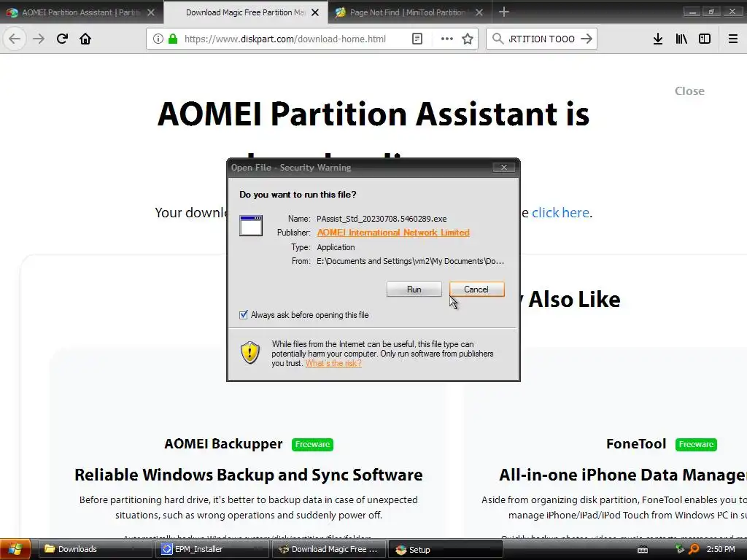Go forward in browser history

[x=39, y=39]
